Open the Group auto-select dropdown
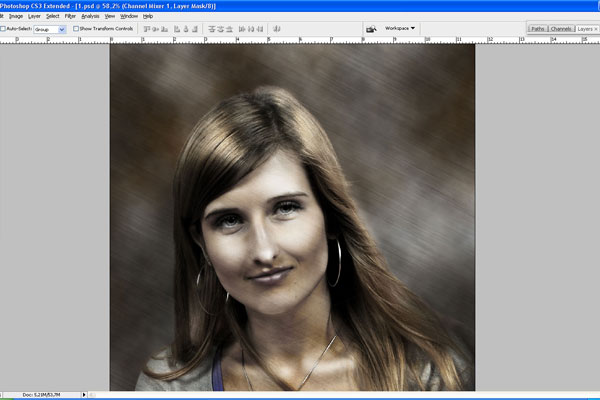Image resolution: width=600 pixels, height=400 pixels. coord(49,29)
